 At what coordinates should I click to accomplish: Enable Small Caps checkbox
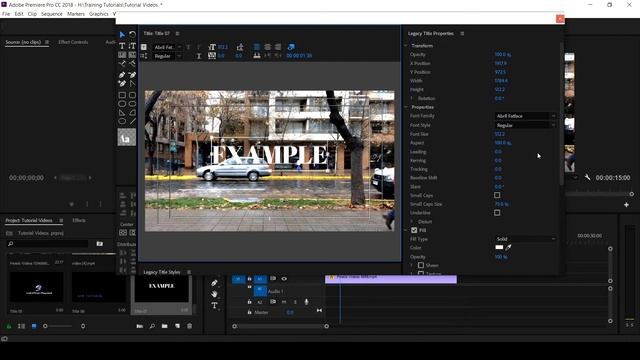(x=497, y=195)
